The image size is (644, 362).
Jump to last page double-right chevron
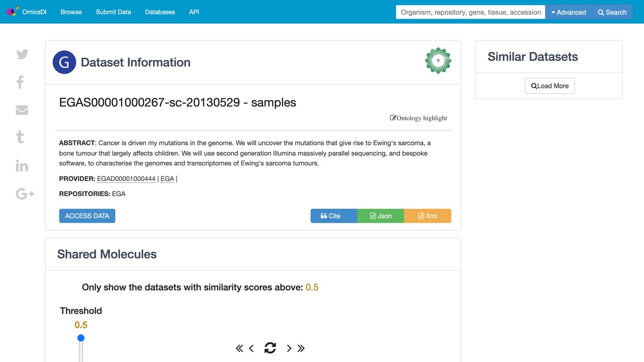click(301, 348)
